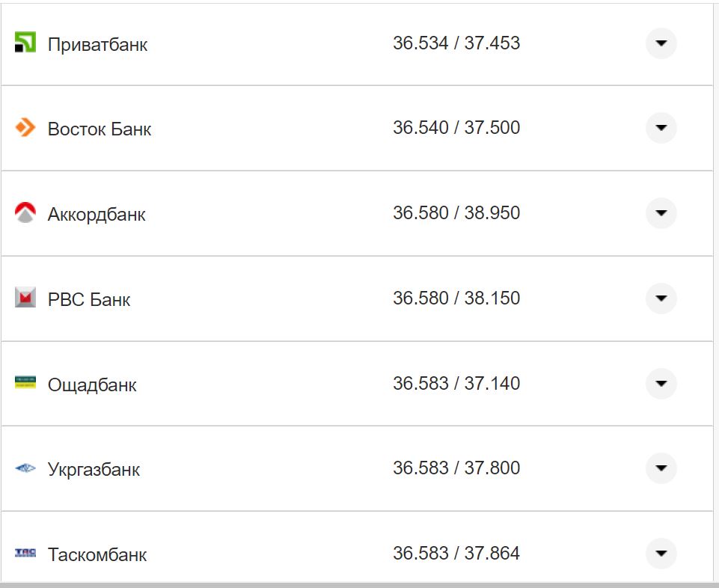Select the Аккордбанк rate 36.580 / 38.950

point(456,213)
